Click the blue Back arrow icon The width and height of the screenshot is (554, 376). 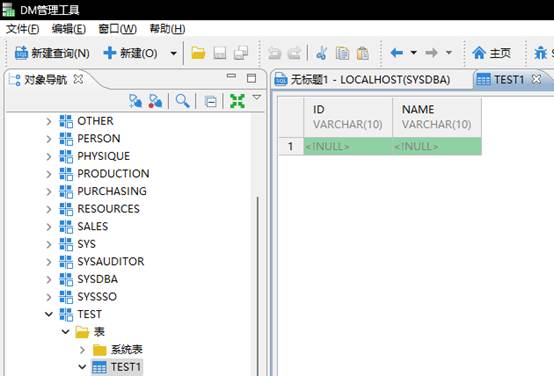pos(397,53)
